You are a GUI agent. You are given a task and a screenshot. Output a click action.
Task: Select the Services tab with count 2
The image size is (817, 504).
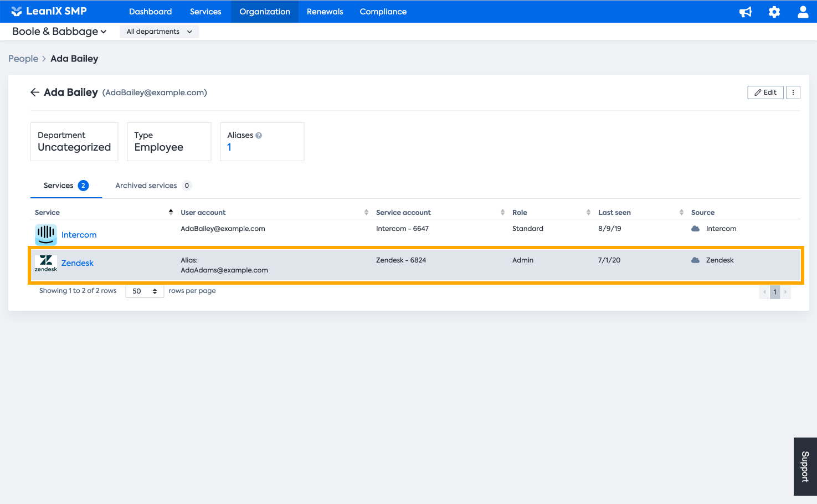(66, 186)
